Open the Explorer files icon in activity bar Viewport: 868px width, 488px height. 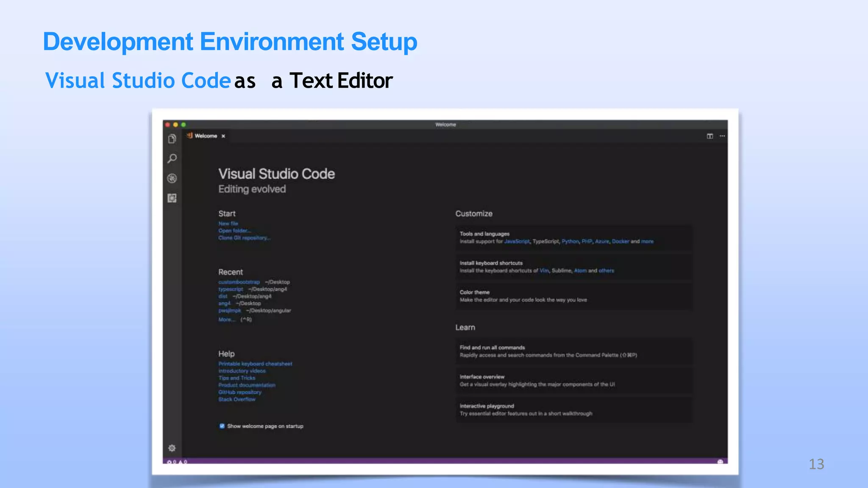[x=172, y=139]
